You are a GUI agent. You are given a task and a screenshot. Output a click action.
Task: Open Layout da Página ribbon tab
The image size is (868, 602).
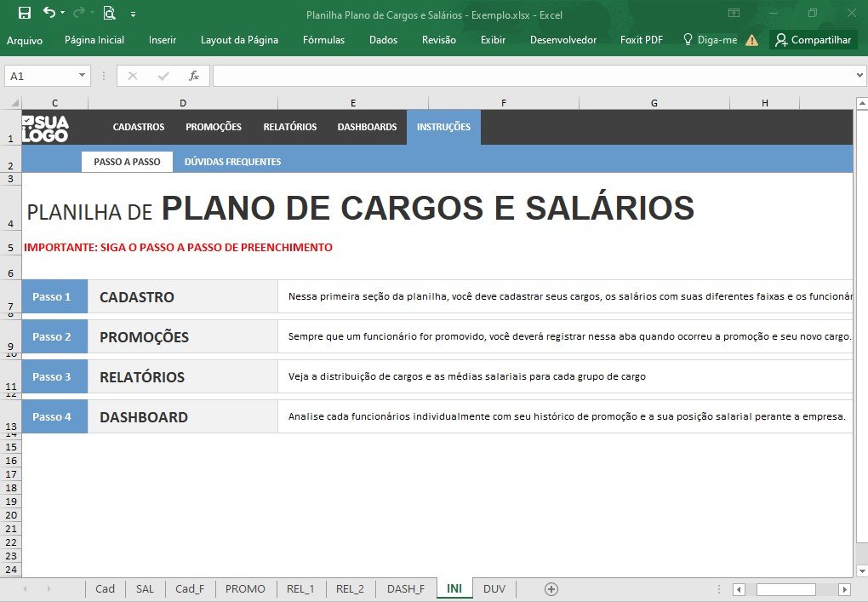click(x=239, y=40)
